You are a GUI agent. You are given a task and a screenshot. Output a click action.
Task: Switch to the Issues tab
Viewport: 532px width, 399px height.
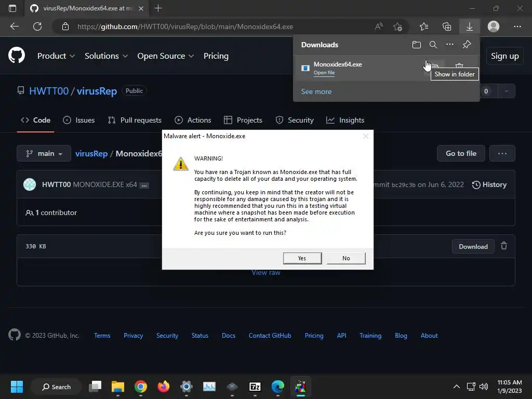[x=79, y=120]
